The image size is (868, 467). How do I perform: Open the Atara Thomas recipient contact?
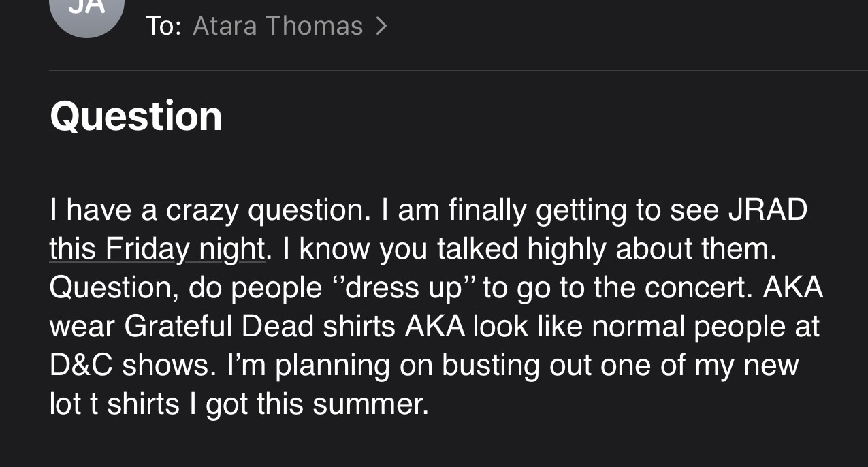pos(278,26)
